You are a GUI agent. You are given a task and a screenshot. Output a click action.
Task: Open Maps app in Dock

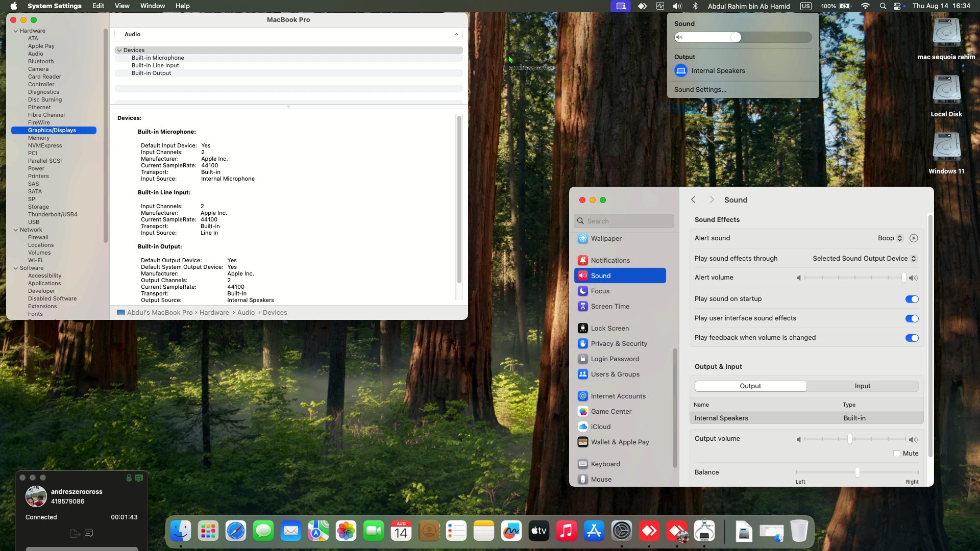click(318, 531)
